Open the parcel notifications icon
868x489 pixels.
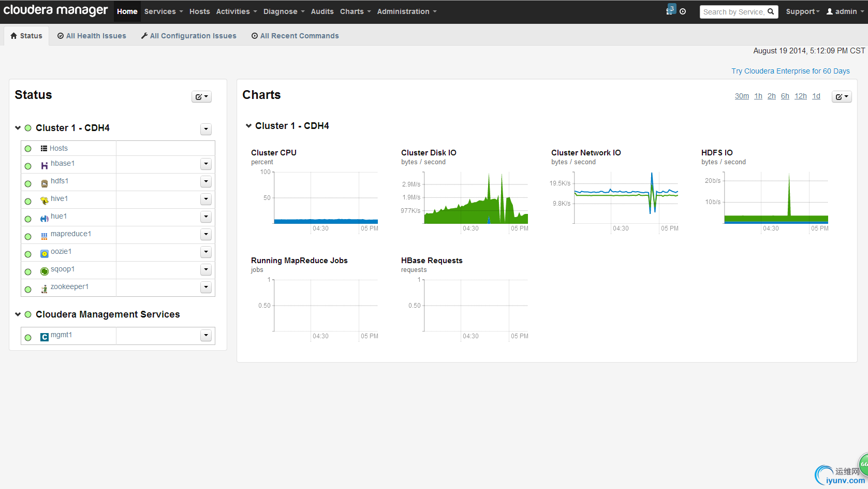670,10
